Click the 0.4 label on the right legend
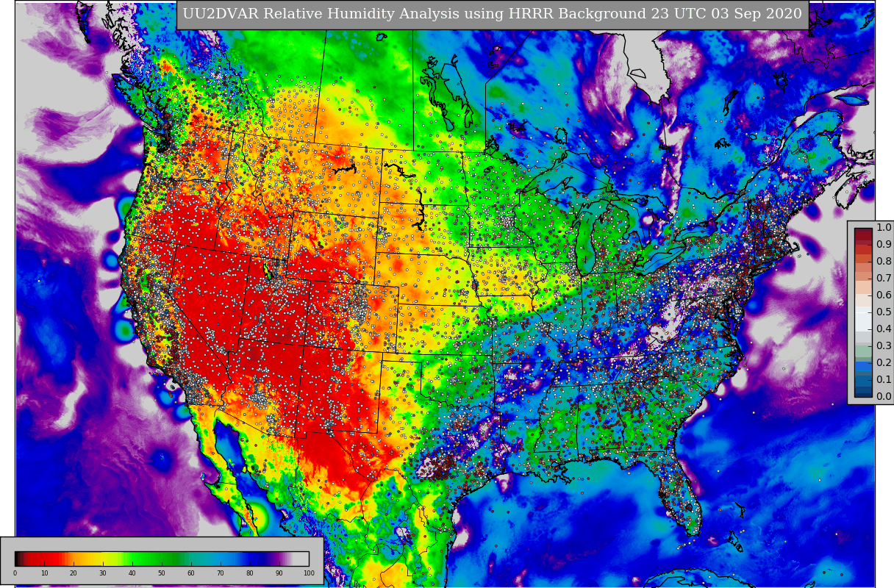This screenshot has width=894, height=588. (884, 329)
